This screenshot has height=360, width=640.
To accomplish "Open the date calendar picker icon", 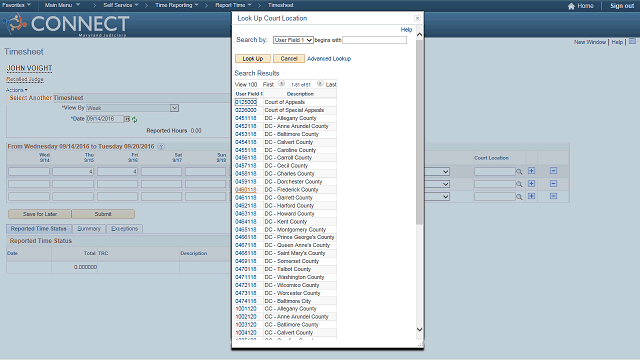I will (x=127, y=119).
